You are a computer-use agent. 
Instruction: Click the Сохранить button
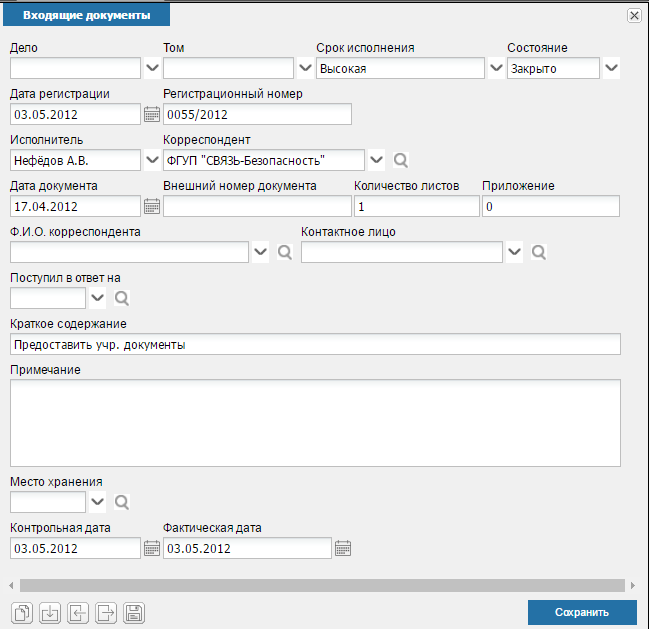(582, 612)
